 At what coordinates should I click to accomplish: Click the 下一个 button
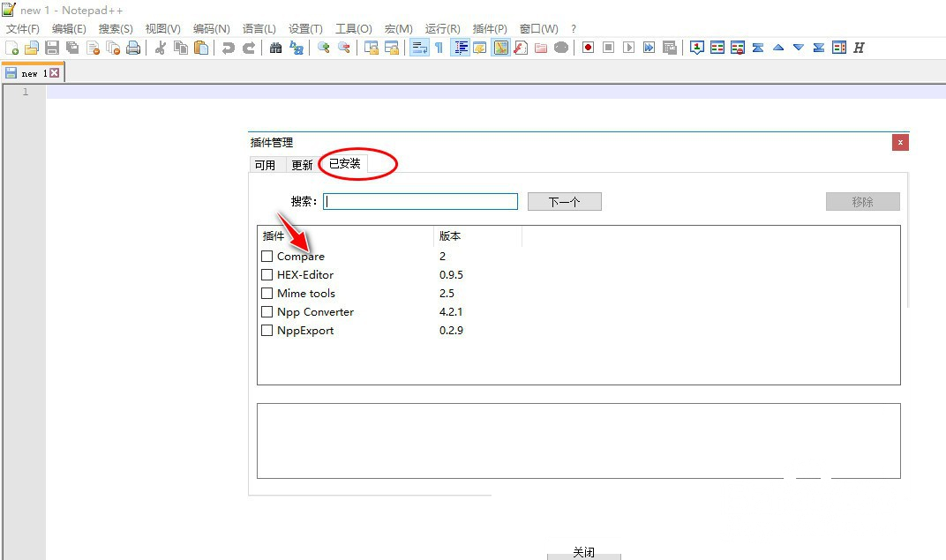click(565, 202)
